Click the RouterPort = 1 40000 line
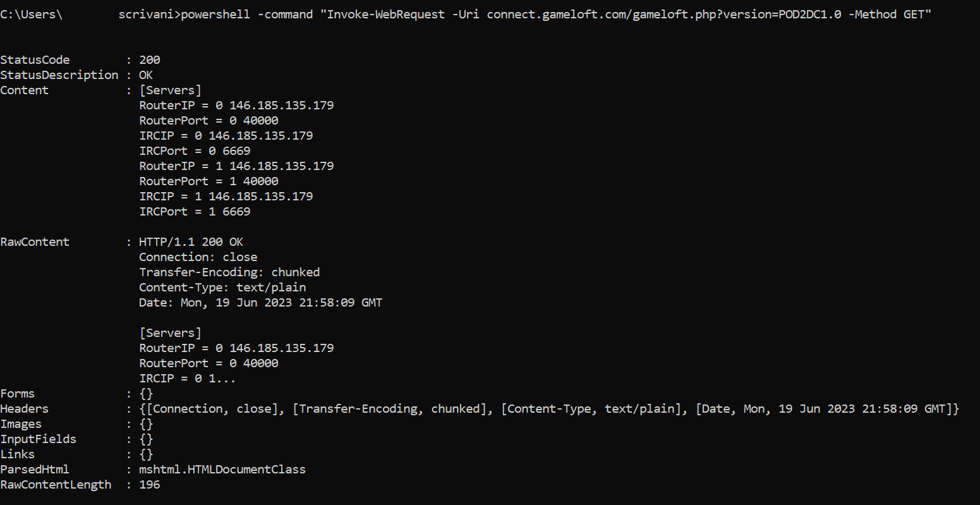The image size is (980, 505). point(209,181)
